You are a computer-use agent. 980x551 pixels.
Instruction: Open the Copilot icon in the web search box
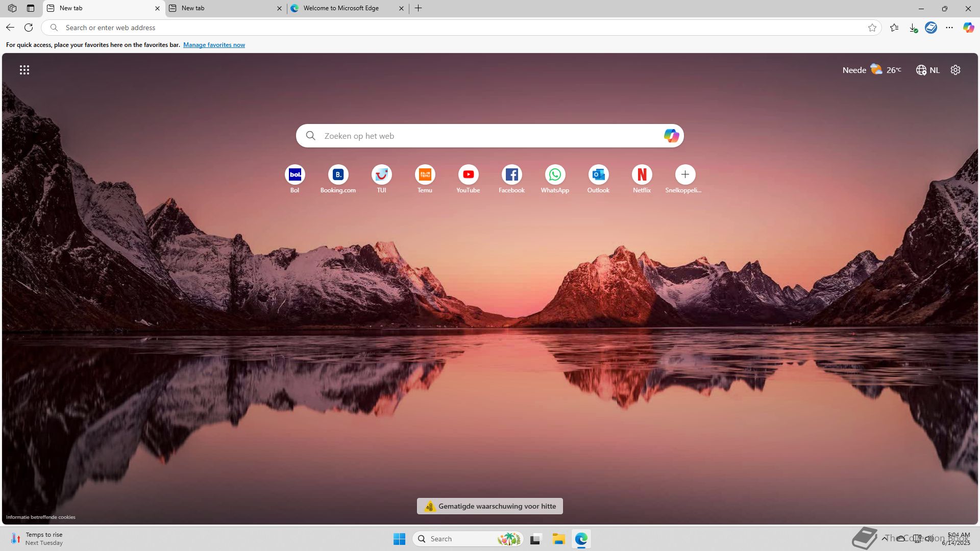pos(671,136)
